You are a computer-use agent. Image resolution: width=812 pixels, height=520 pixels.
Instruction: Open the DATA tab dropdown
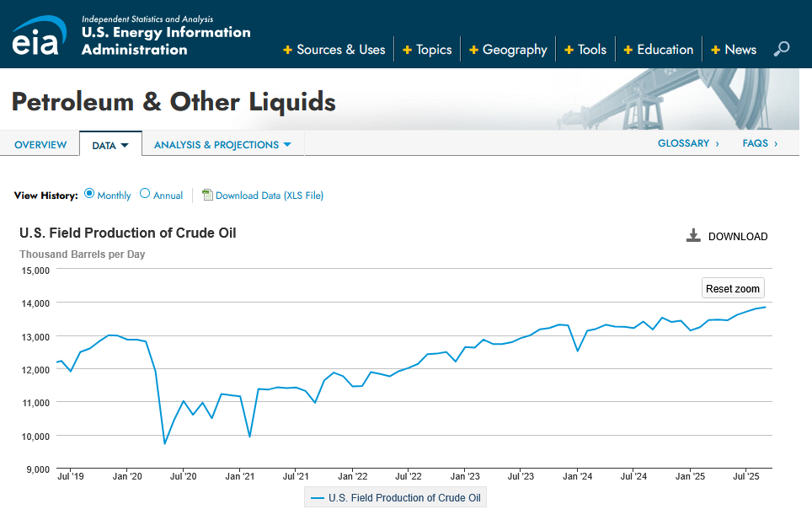[110, 146]
